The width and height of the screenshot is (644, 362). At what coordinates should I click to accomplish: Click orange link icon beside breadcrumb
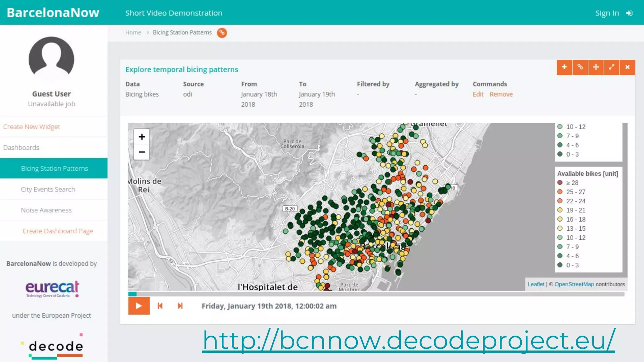pos(222,33)
